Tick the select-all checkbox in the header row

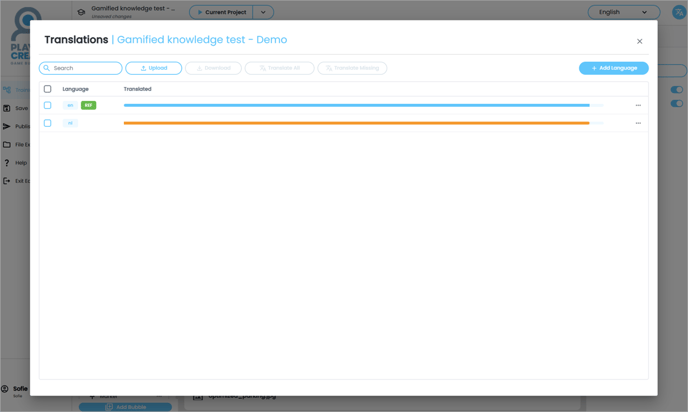pyautogui.click(x=47, y=89)
